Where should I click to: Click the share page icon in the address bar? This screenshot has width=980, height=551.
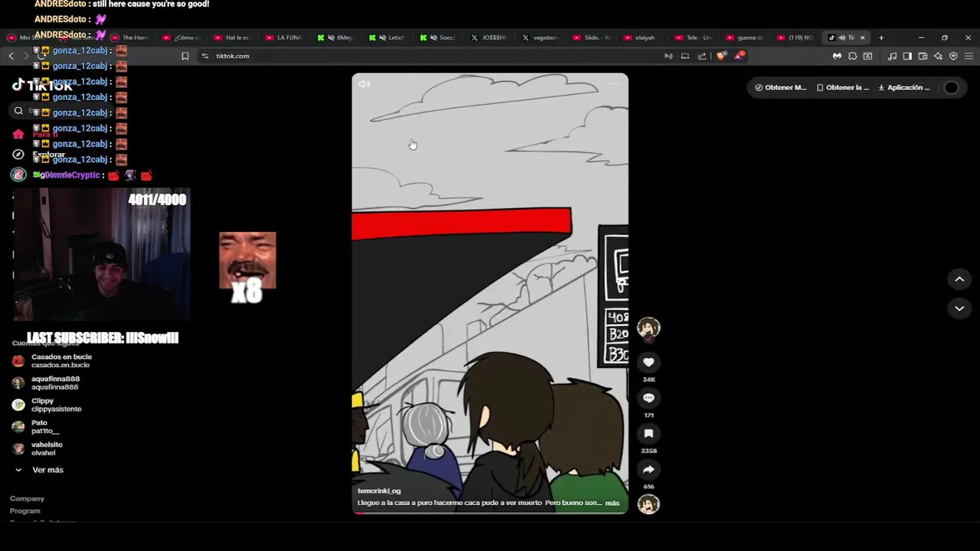tap(702, 56)
